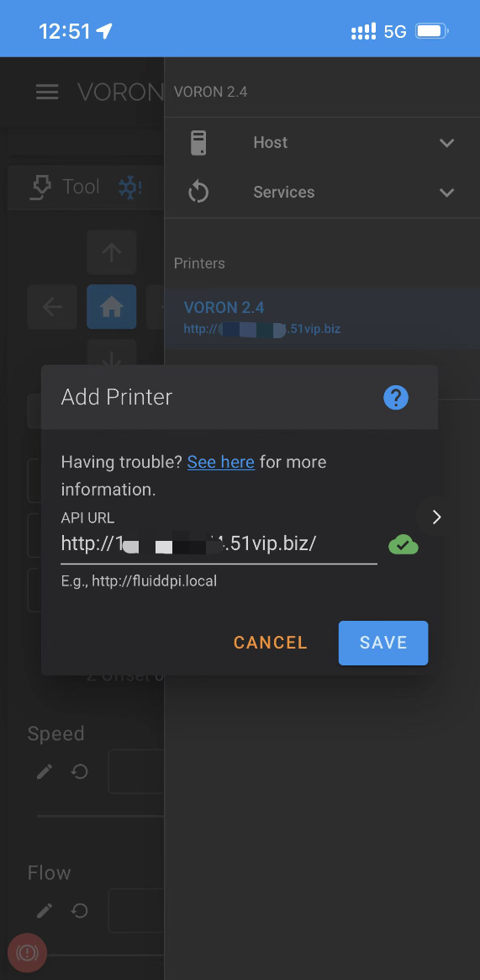Image resolution: width=480 pixels, height=980 pixels.
Task: Cancel the Add Printer dialog
Action: click(271, 643)
